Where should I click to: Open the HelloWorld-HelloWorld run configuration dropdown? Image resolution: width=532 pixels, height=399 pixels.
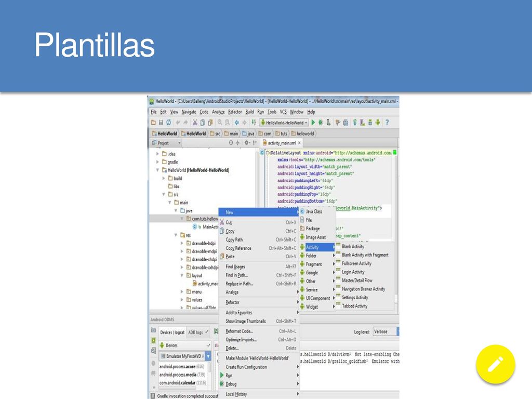point(284,123)
